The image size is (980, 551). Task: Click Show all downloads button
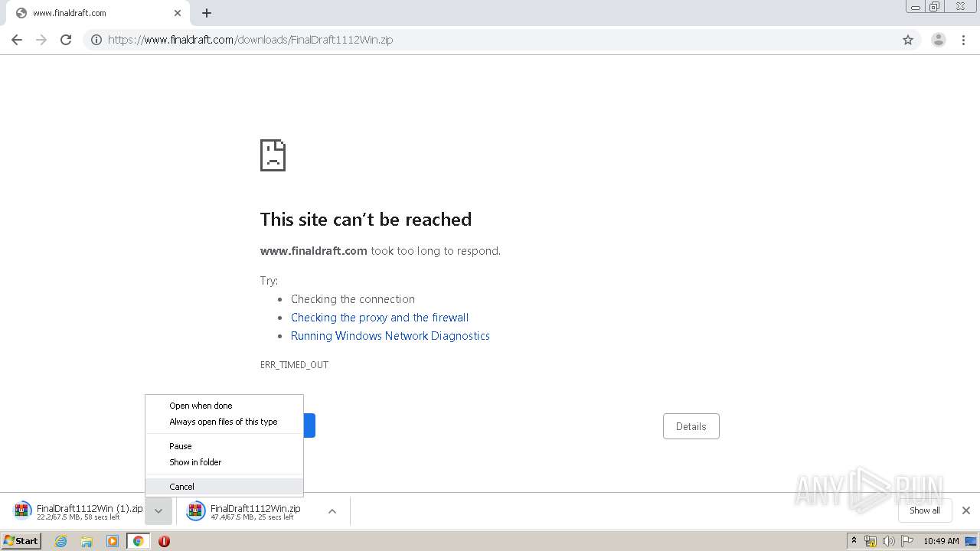pos(925,510)
